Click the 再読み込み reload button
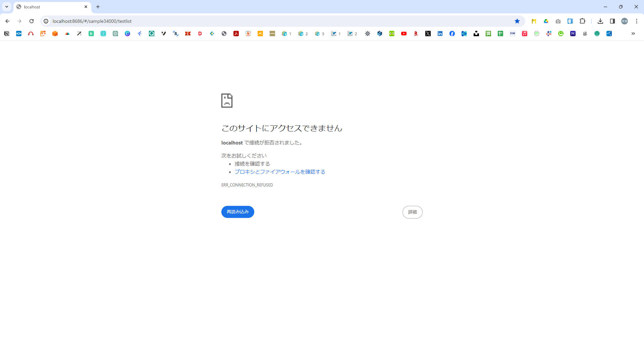 pyautogui.click(x=237, y=212)
